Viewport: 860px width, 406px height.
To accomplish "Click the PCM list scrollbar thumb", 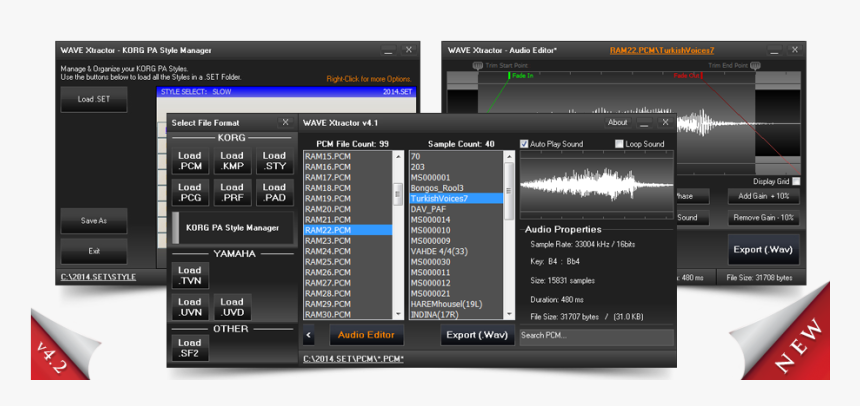I will click(398, 194).
